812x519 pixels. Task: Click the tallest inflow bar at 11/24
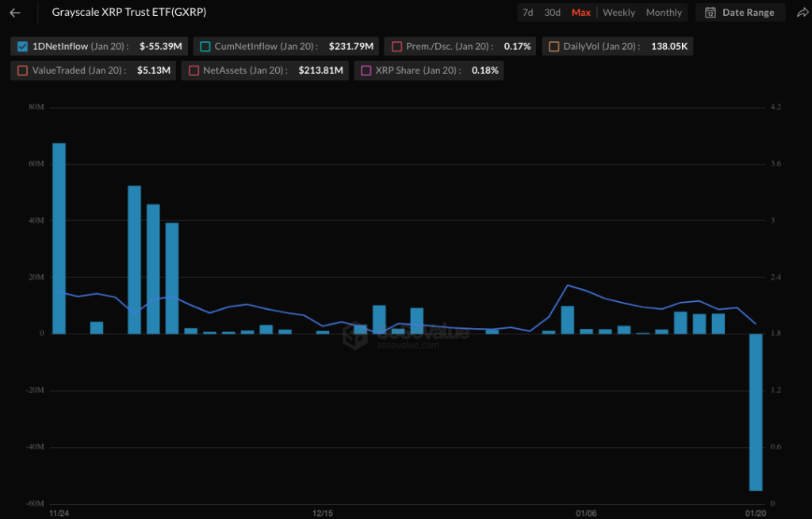[x=59, y=239]
